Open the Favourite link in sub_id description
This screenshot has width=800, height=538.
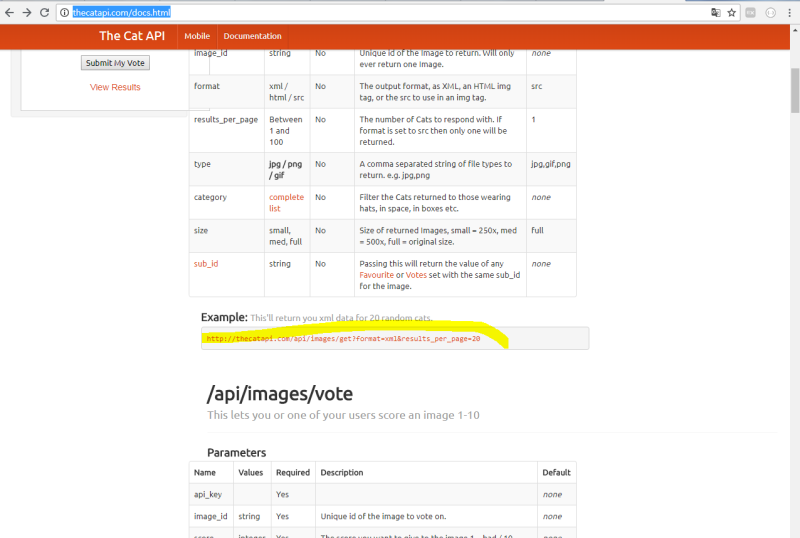[x=377, y=275]
